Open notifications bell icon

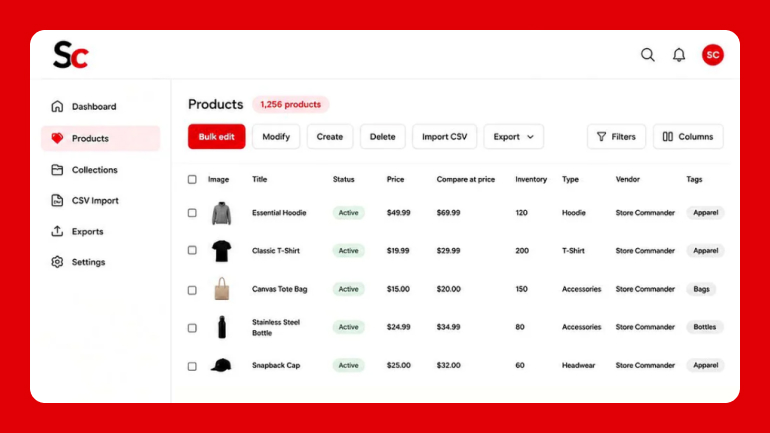click(679, 54)
